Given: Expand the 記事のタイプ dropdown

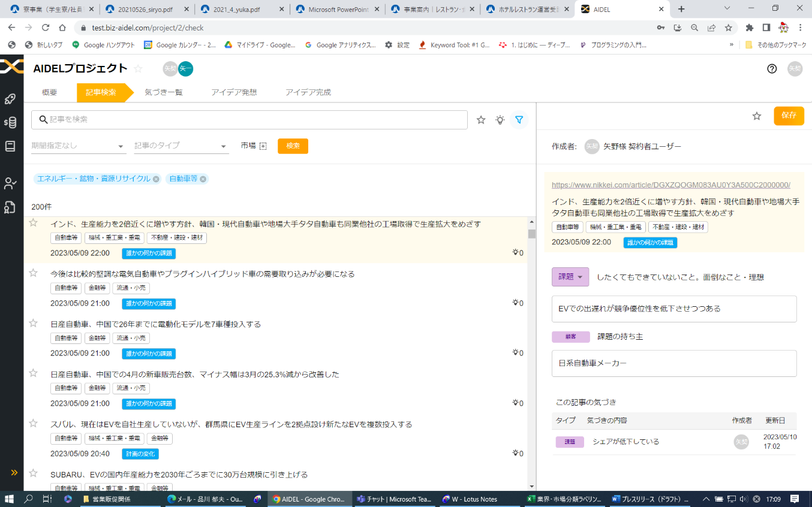Looking at the screenshot, I should (x=180, y=145).
